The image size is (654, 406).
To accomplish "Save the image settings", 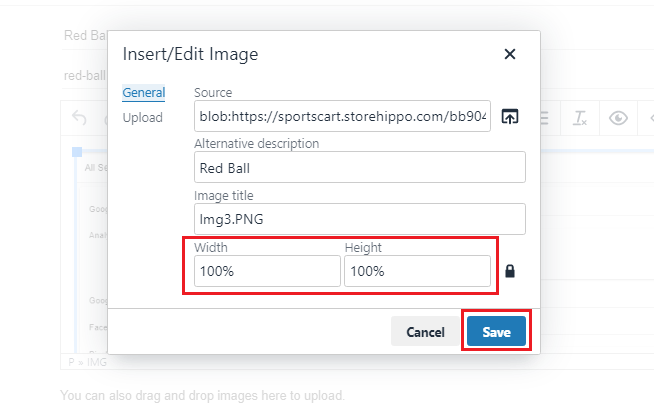I will tap(496, 332).
